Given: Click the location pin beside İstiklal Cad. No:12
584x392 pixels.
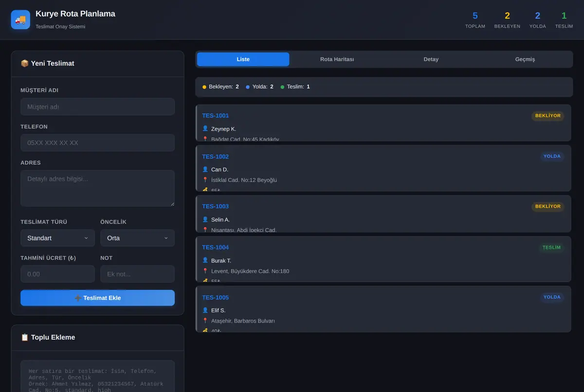Looking at the screenshot, I should 205,180.
